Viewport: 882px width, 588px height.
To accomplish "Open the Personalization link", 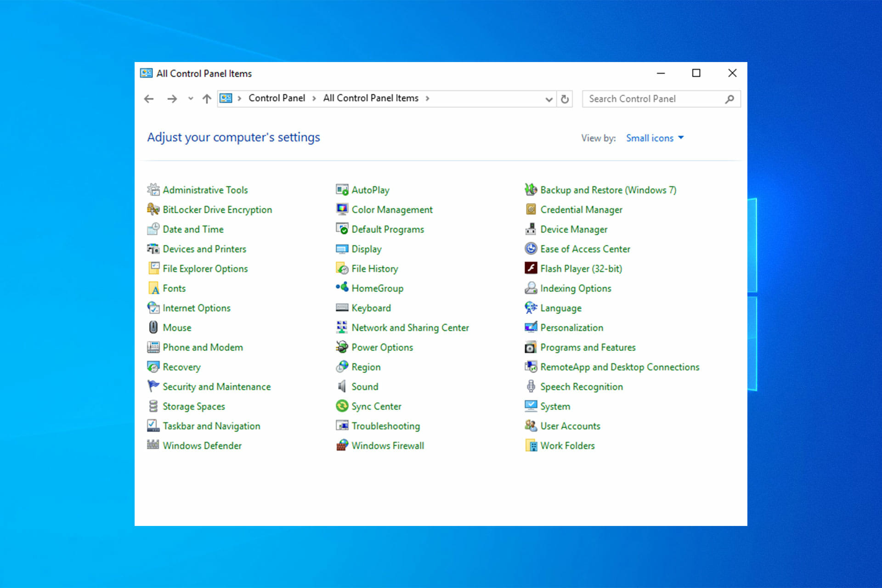I will (x=572, y=328).
